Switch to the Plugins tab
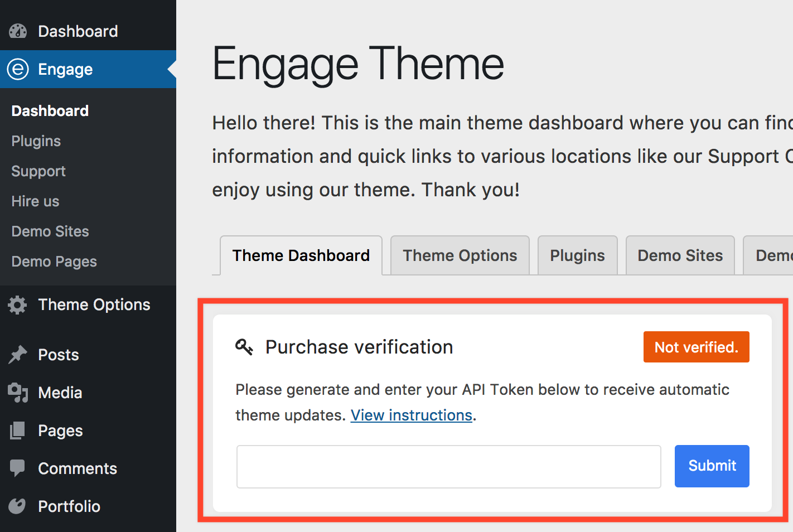Image resolution: width=793 pixels, height=532 pixels. point(578,255)
